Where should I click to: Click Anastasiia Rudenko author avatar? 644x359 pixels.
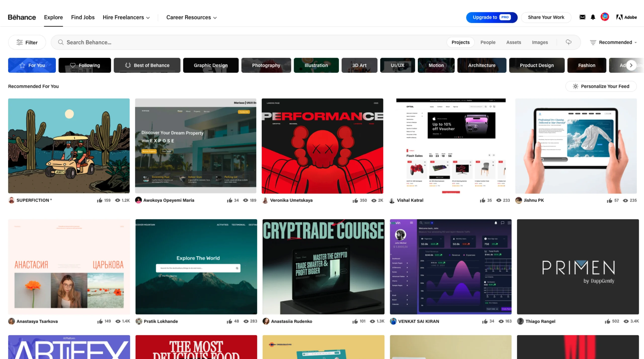point(266,321)
